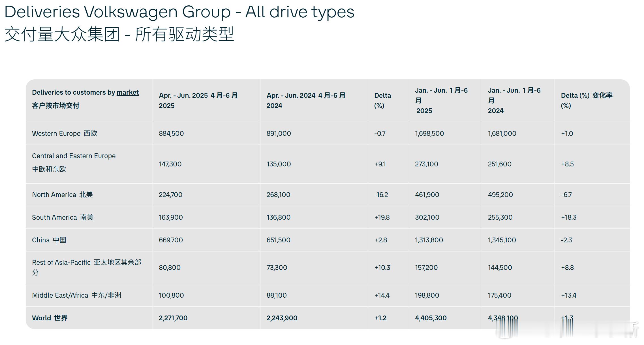Select the -2.3 delta value
644x345 pixels.
[x=566, y=240]
